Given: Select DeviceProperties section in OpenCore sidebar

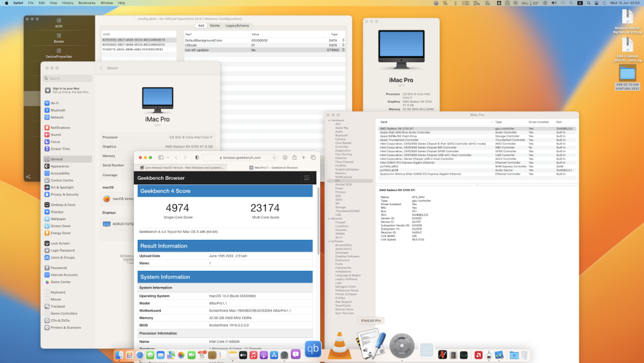Looking at the screenshot, I should point(59,54).
